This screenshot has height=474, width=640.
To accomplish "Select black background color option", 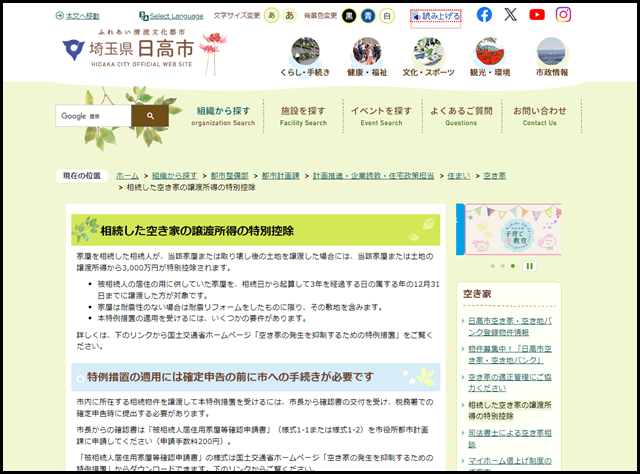I will point(349,16).
